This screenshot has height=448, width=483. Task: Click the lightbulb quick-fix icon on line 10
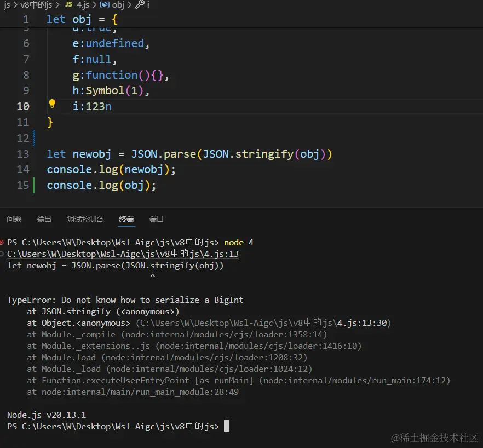coord(52,104)
